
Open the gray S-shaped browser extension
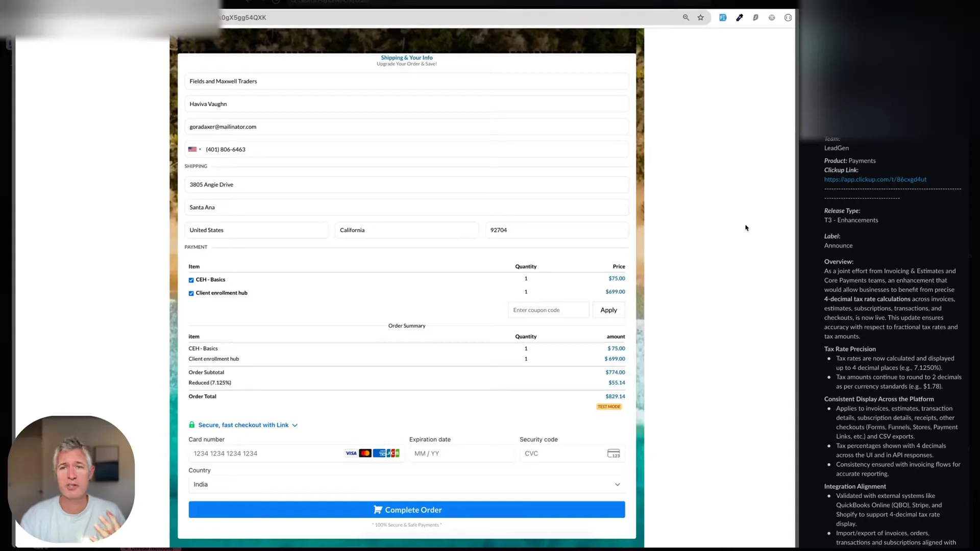(755, 17)
